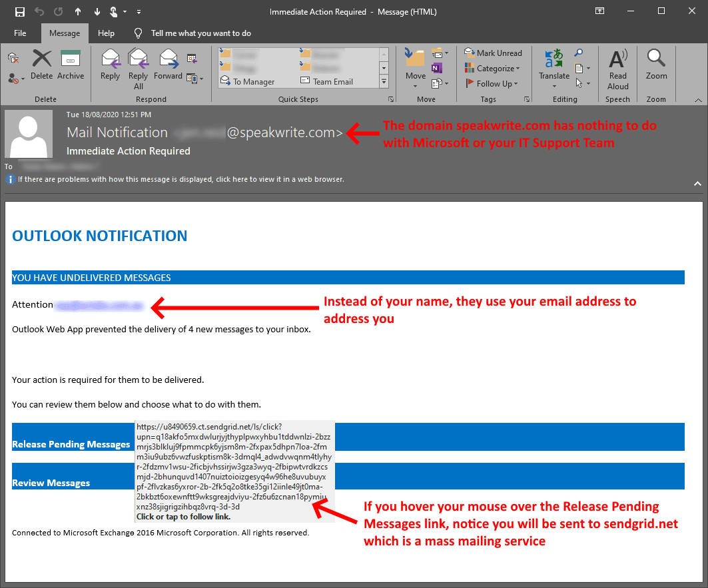708x588 pixels.
Task: Open the Quick Steps dialog launcher
Action: 391,99
